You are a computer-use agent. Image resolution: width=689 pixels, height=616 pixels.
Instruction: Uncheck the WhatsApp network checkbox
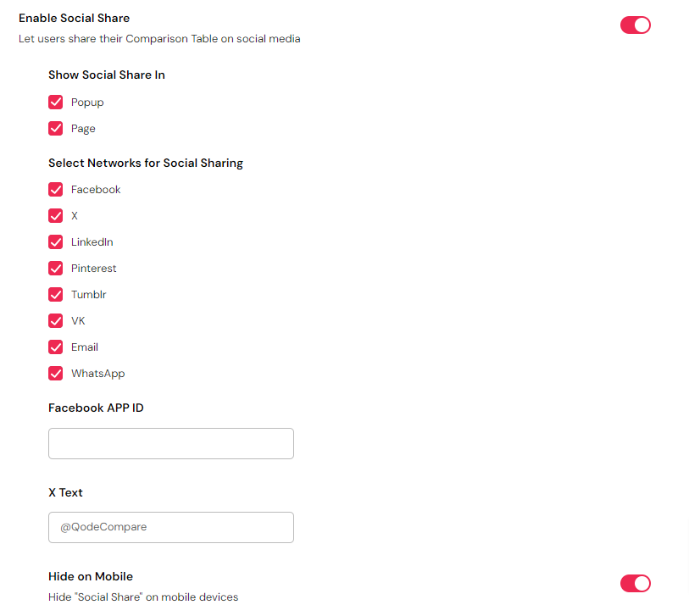coord(56,374)
